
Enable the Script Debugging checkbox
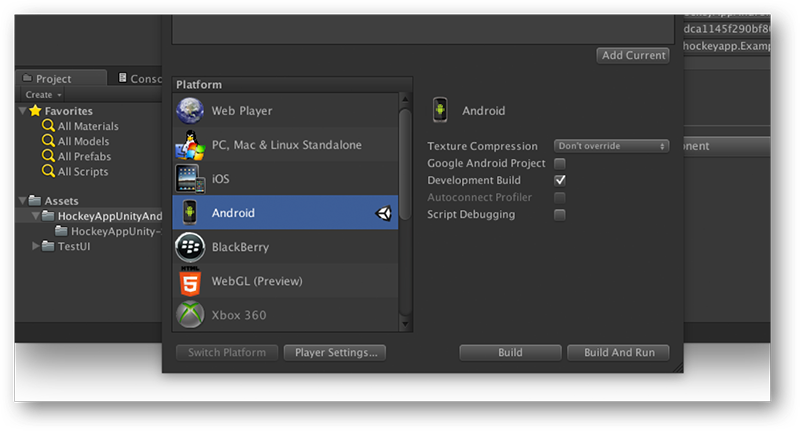(560, 215)
